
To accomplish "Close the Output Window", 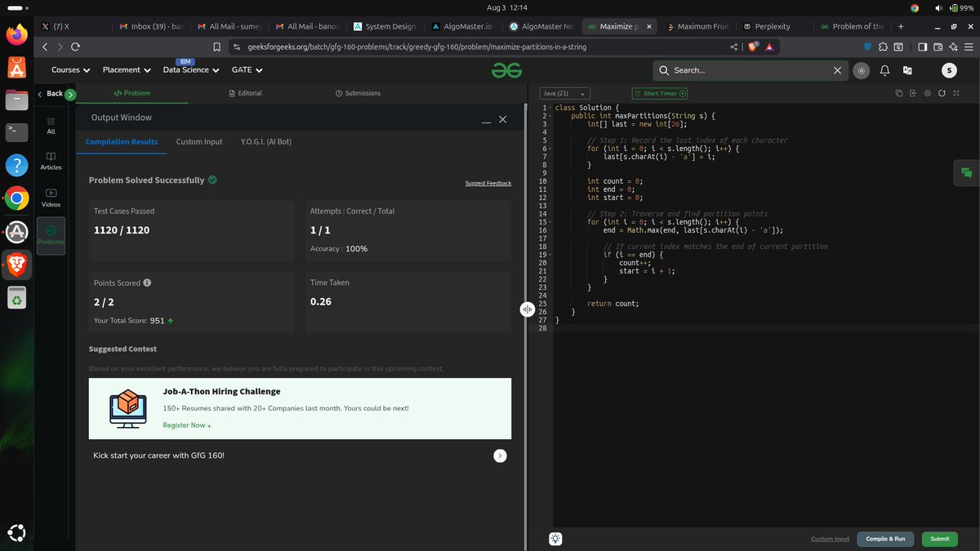I will pyautogui.click(x=502, y=119).
